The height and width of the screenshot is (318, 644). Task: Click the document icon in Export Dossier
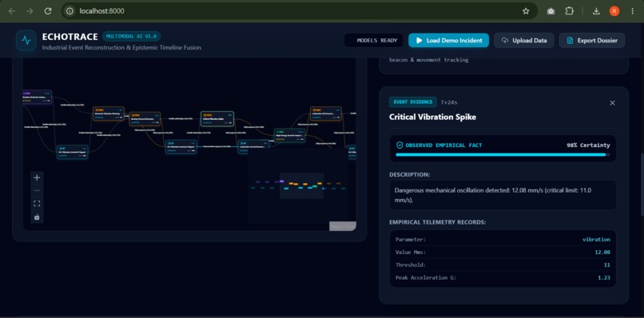[570, 41]
